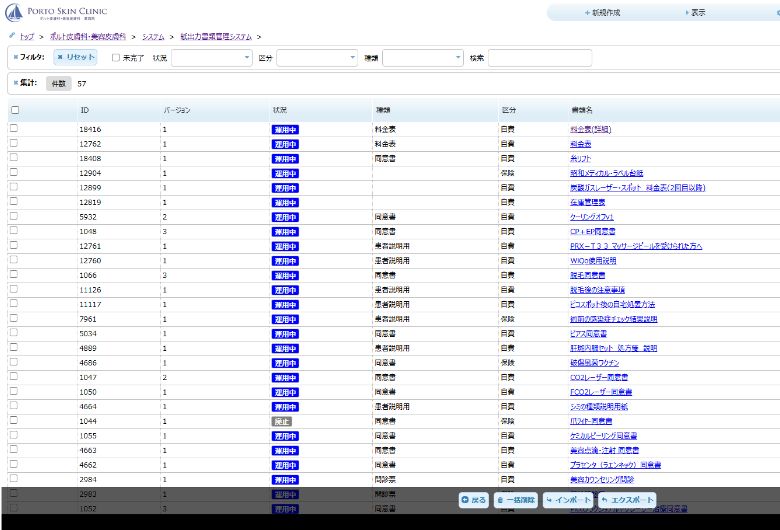Click the grey 廃止 status badge for ID 1044
780x530 pixels.
pyautogui.click(x=282, y=422)
